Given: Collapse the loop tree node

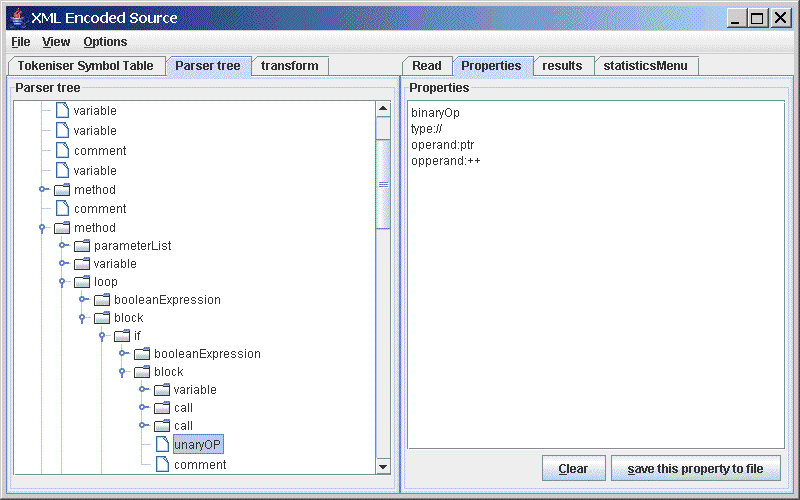Looking at the screenshot, I should 62,282.
